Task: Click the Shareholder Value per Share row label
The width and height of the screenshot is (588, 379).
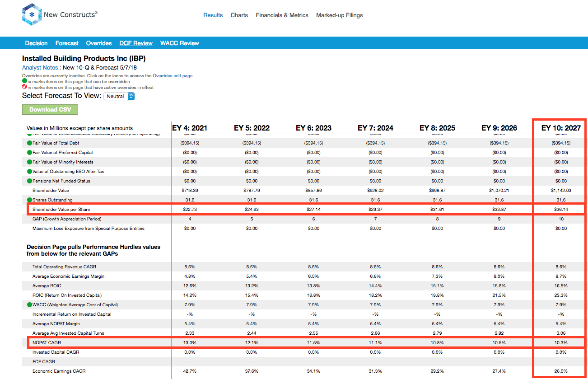Action: click(61, 209)
